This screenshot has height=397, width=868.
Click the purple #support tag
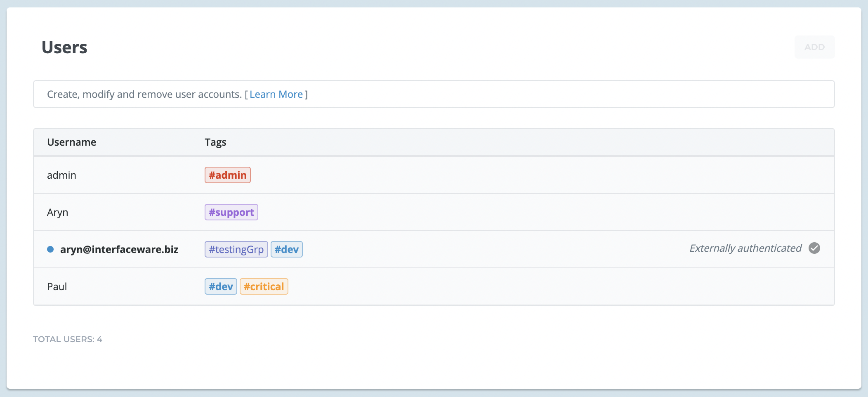231,213
